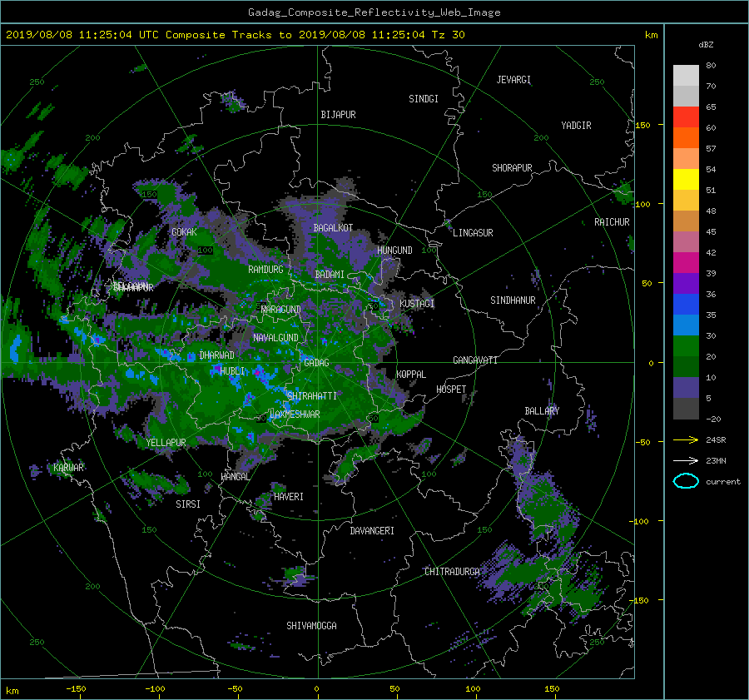
Task: Click the KUSTAGI place label
Action: click(417, 304)
